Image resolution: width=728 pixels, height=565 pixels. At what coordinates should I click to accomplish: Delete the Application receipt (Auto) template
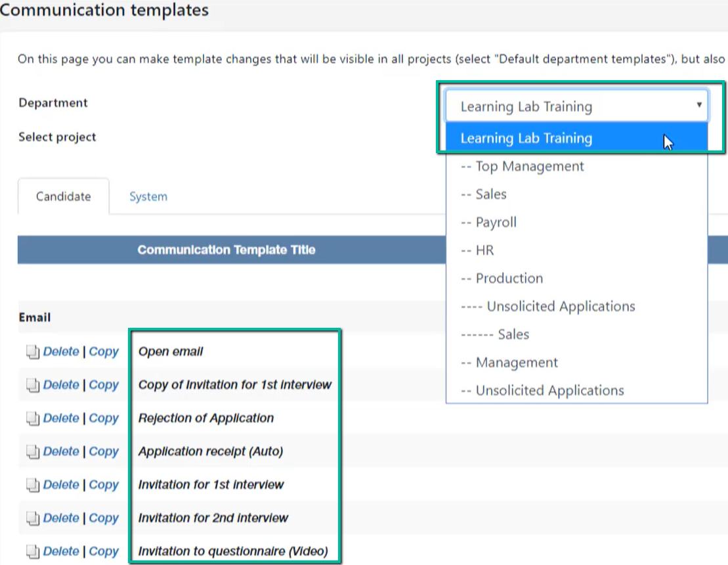coord(61,451)
